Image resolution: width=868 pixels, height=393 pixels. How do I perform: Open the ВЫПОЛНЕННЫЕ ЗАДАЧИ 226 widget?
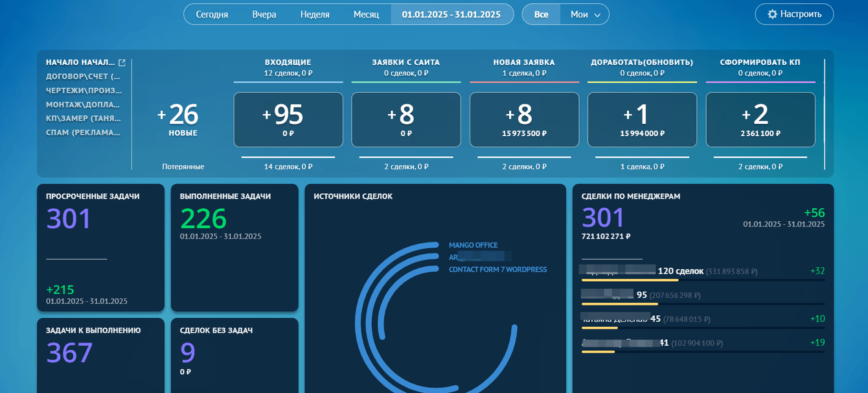(x=234, y=246)
